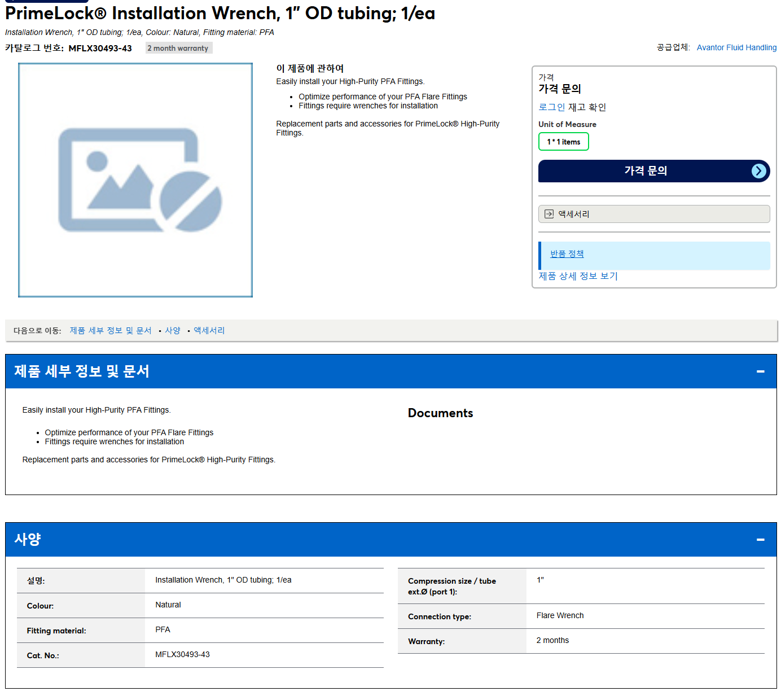Open the 액세서리 button
The image size is (781, 700).
[654, 214]
